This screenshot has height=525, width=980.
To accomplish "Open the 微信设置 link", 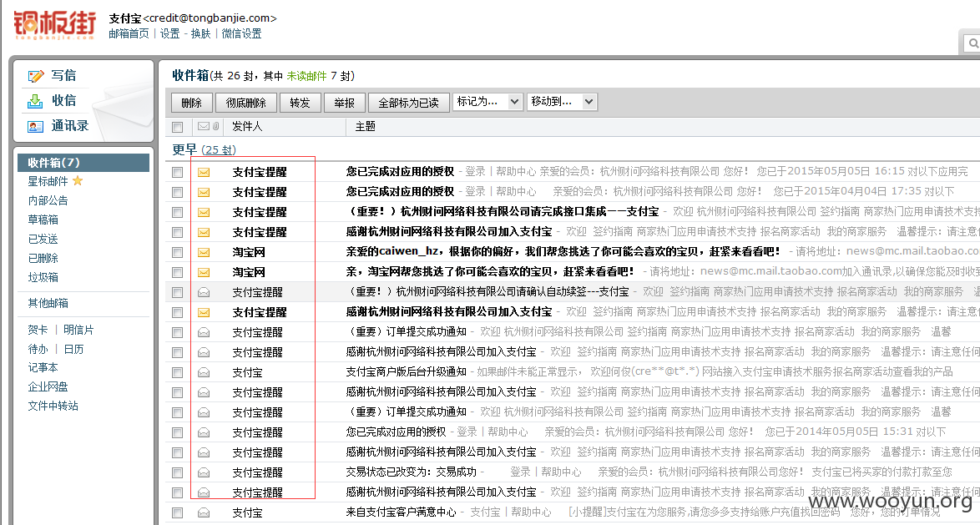I will 242,33.
